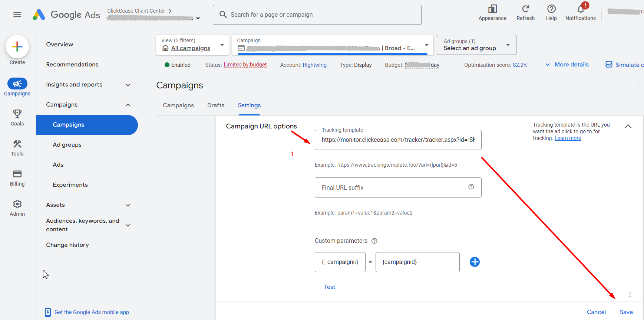Open the Goals trophy icon
Screen dimensions: 644x320
(x=17, y=114)
